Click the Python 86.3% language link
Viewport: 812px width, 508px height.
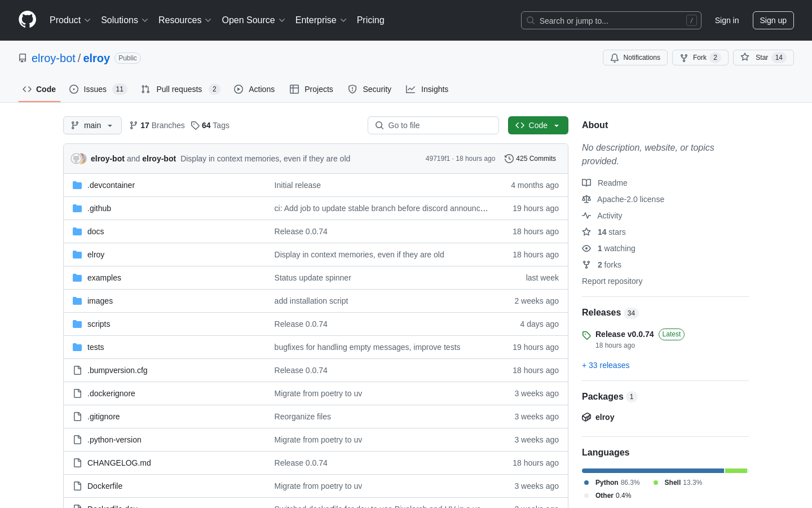[x=612, y=483]
